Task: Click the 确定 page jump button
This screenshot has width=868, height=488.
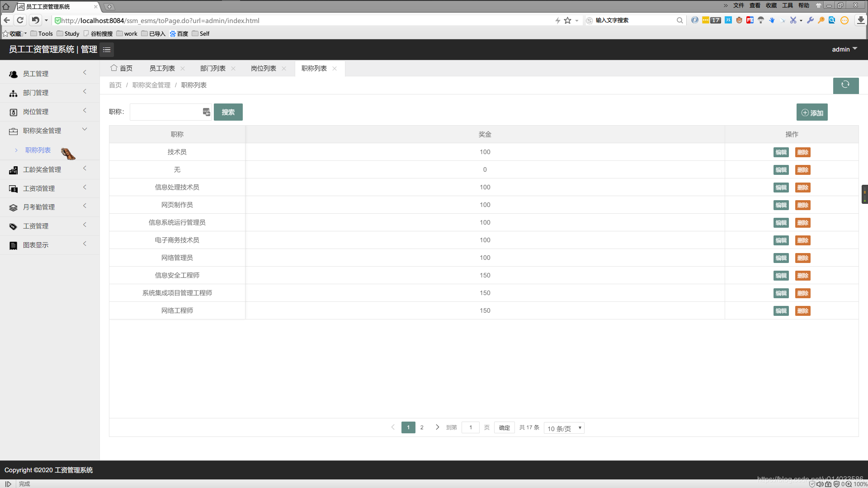Action: point(505,428)
